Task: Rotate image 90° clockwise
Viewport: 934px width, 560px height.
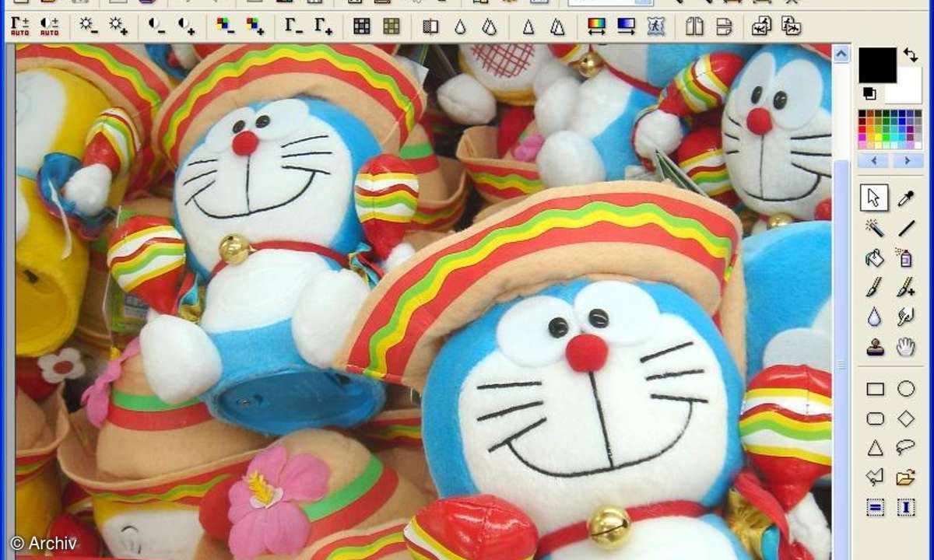Action: (x=792, y=26)
